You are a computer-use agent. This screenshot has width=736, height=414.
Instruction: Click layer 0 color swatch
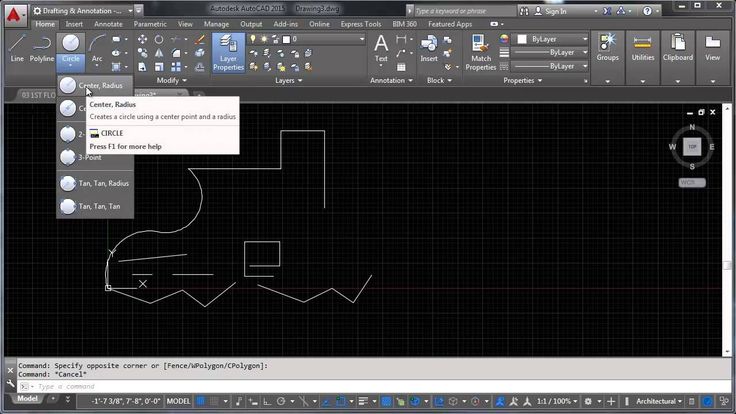pos(286,39)
